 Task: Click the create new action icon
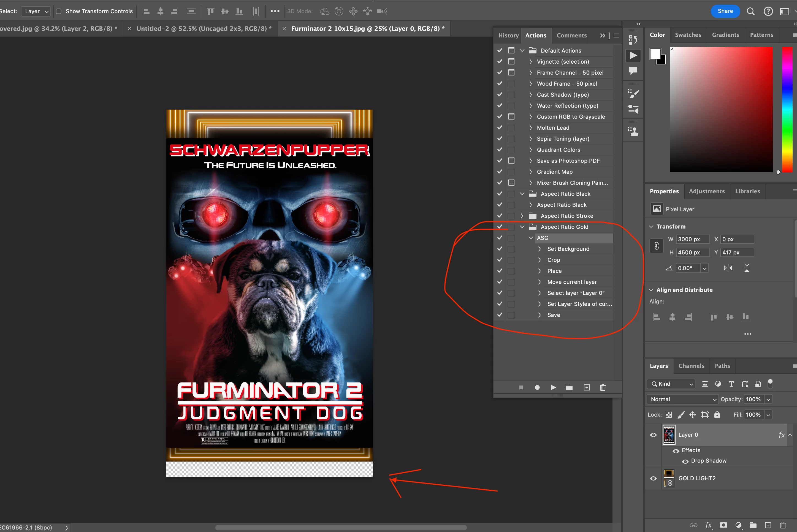coord(587,387)
